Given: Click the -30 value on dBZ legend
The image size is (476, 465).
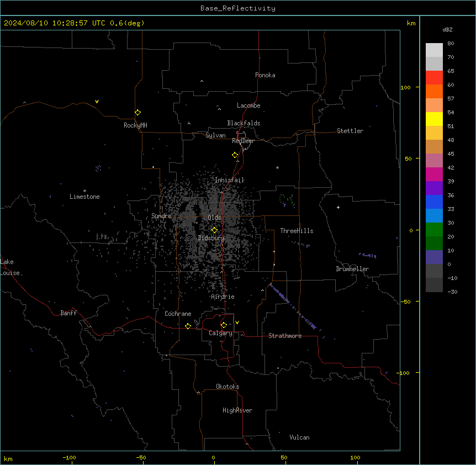Looking at the screenshot, I should coord(452,292).
